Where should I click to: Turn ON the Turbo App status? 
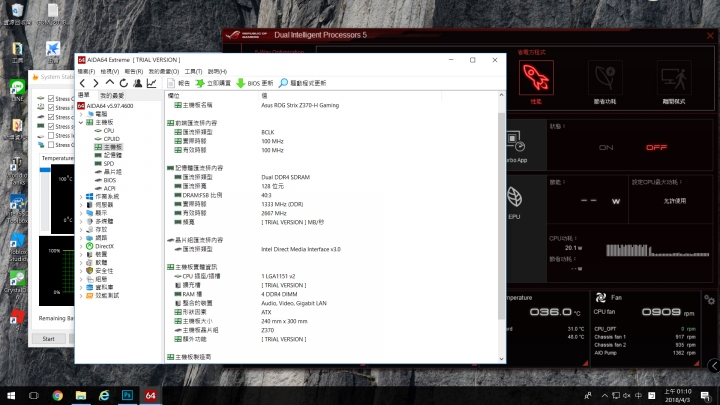coord(606,147)
